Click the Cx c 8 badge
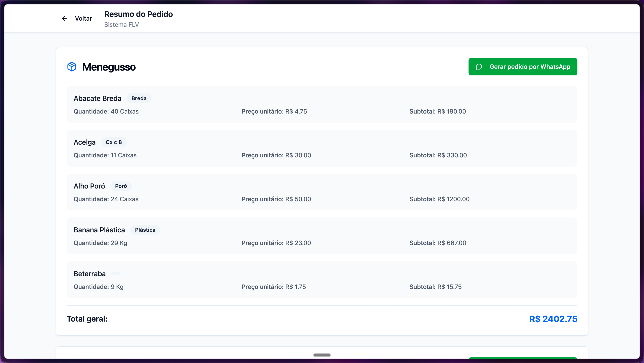The height and width of the screenshot is (363, 644). tap(113, 142)
